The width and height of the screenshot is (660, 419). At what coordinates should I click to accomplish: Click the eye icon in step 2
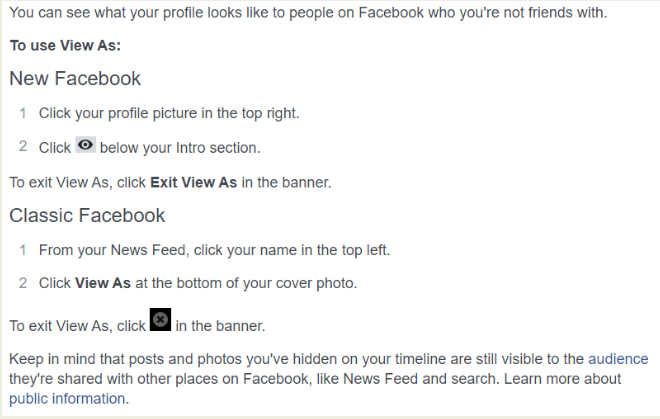[85, 145]
